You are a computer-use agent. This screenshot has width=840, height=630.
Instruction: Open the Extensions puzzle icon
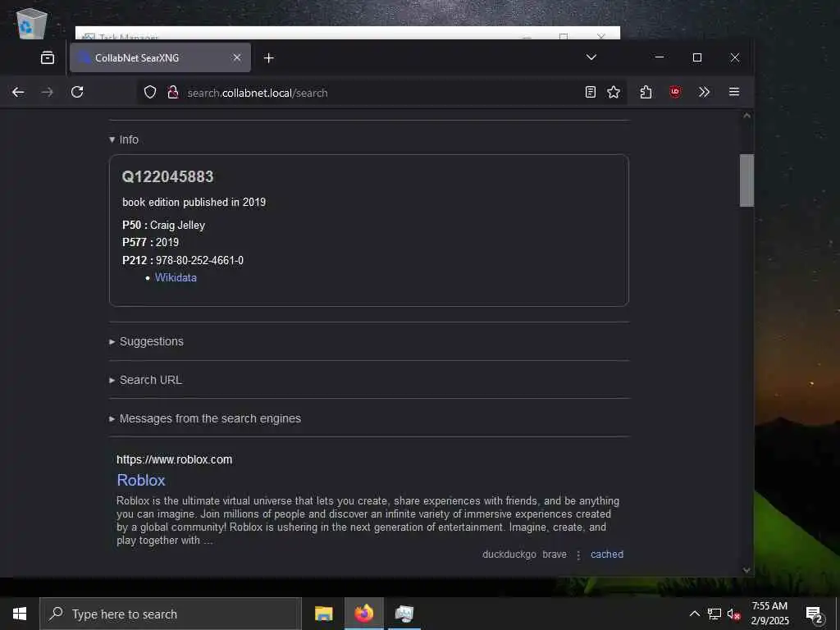tap(646, 92)
